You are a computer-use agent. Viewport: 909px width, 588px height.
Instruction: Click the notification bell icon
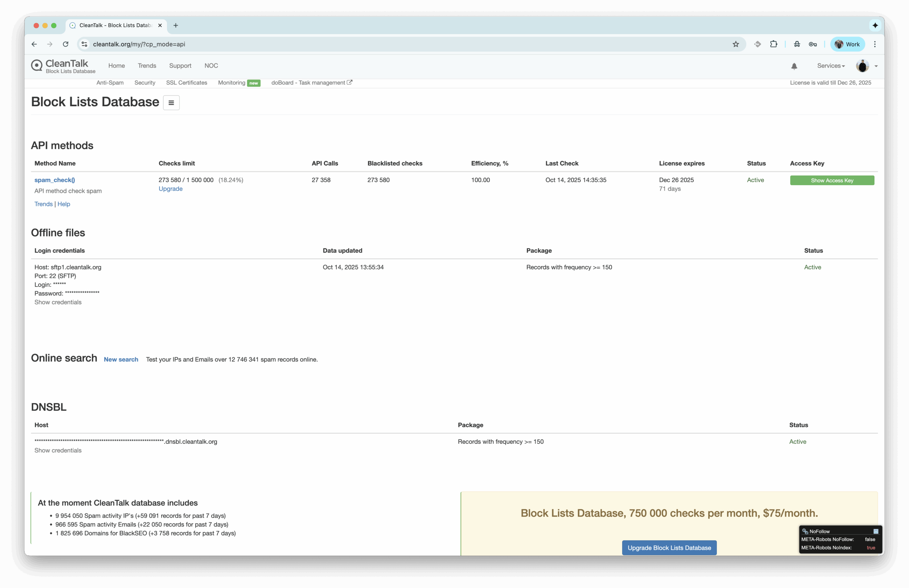(x=794, y=66)
